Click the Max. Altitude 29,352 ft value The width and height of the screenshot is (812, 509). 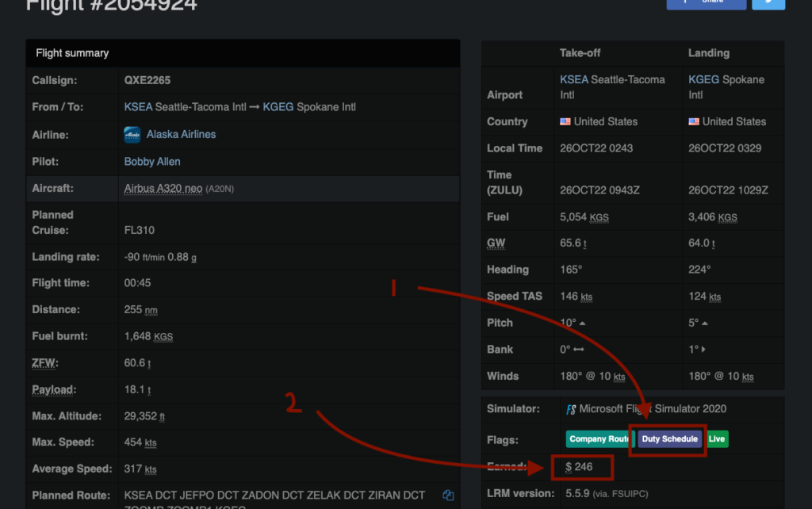tap(144, 416)
